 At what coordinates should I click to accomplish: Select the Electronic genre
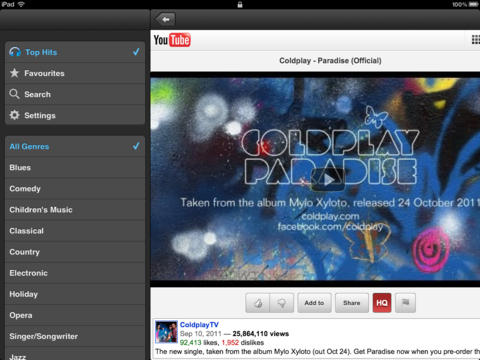[75, 273]
